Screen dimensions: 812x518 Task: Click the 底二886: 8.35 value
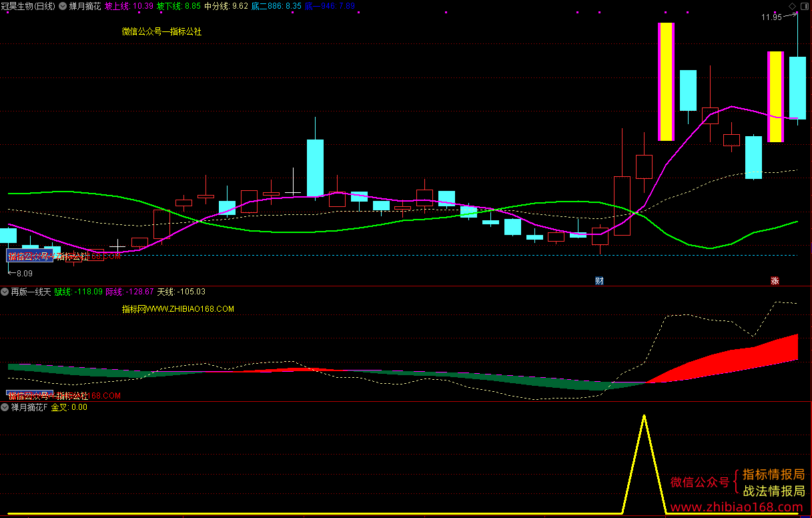click(x=276, y=6)
